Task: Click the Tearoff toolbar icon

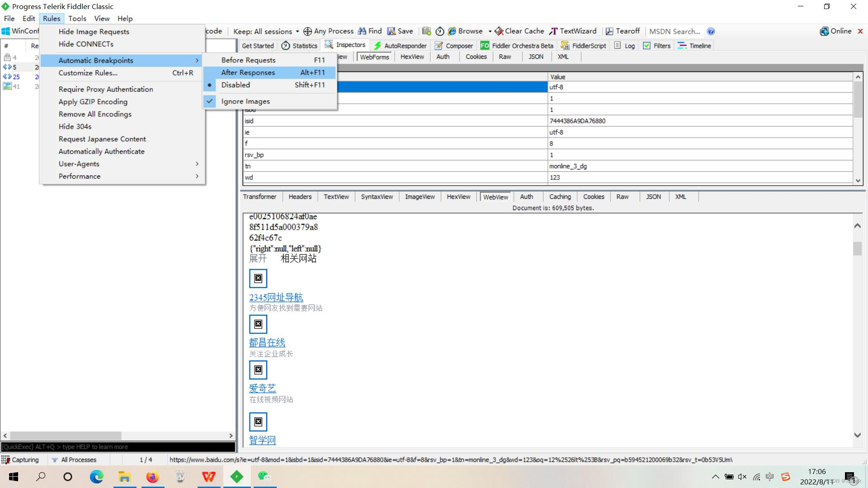Action: click(609, 31)
